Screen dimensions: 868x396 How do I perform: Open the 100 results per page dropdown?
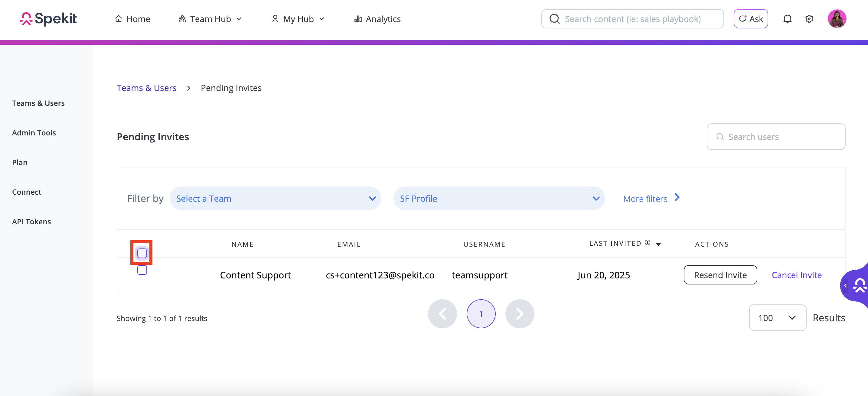point(777,317)
